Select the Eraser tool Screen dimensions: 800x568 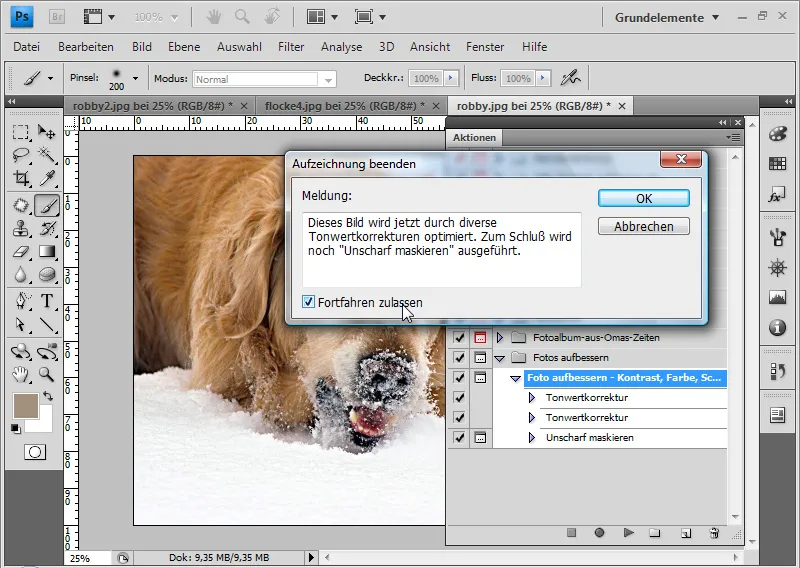point(21,252)
